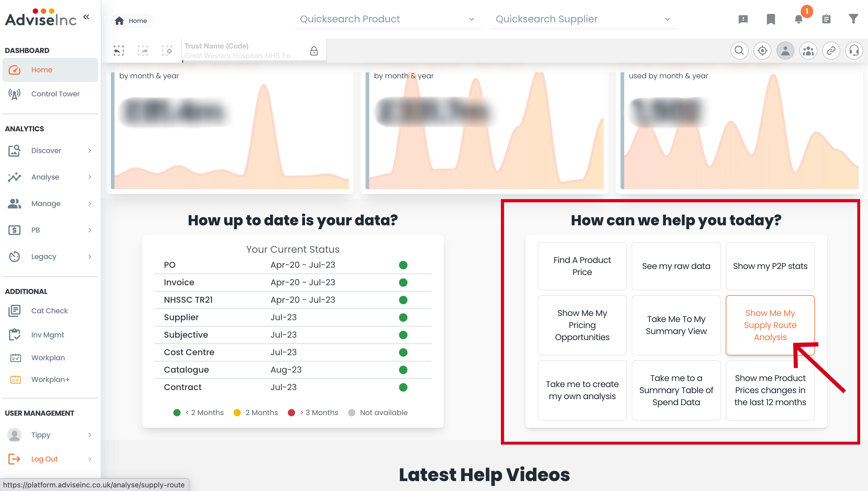Open the bookmark icon in top bar
This screenshot has height=491, width=868.
pos(771,19)
